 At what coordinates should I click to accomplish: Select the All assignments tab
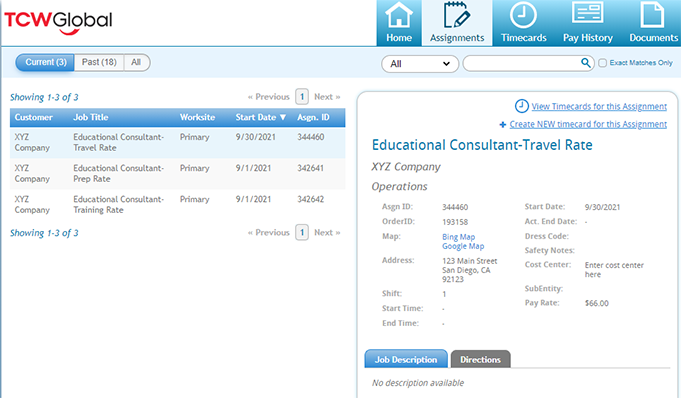[136, 62]
